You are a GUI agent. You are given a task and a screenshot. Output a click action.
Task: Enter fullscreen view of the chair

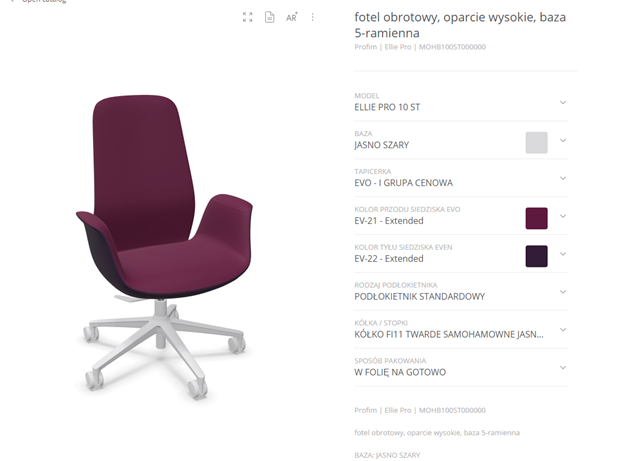pyautogui.click(x=248, y=17)
